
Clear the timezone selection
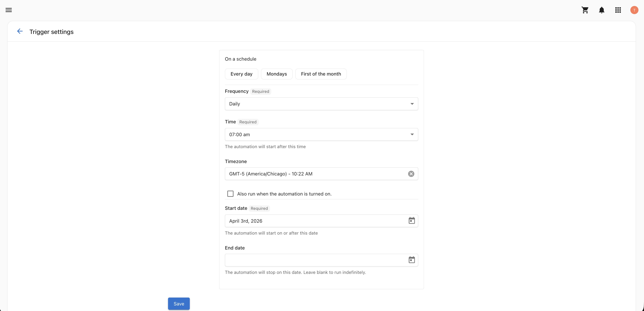[x=411, y=174]
